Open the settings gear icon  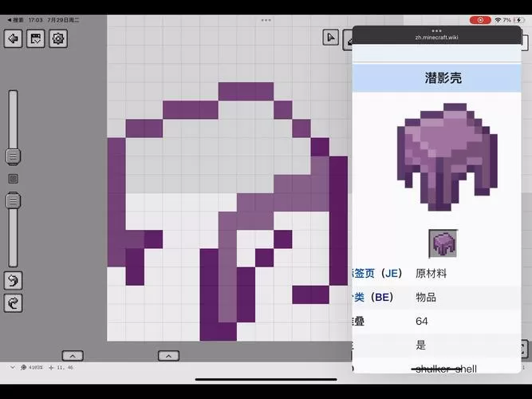pos(58,38)
